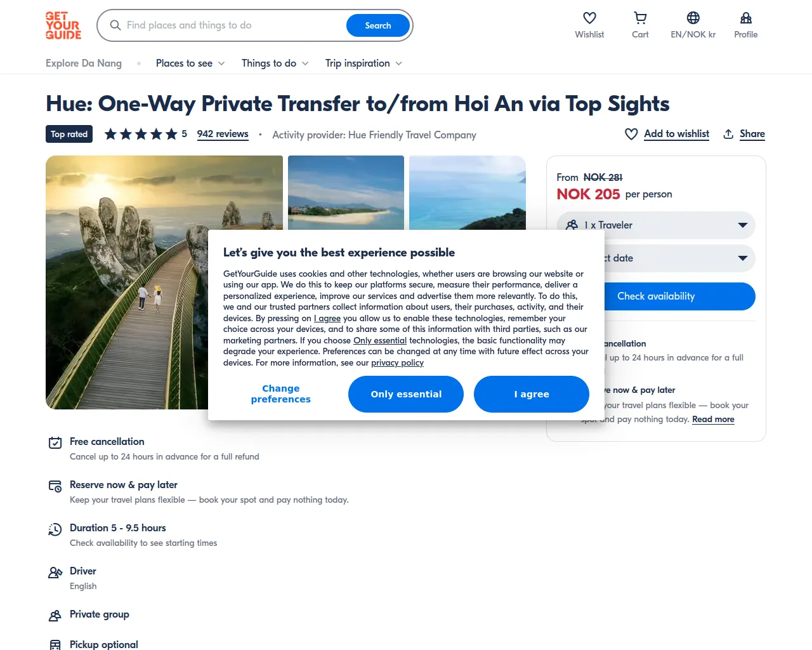Go to GetYourGuide home logo
The width and height of the screenshot is (812, 650).
click(x=63, y=25)
